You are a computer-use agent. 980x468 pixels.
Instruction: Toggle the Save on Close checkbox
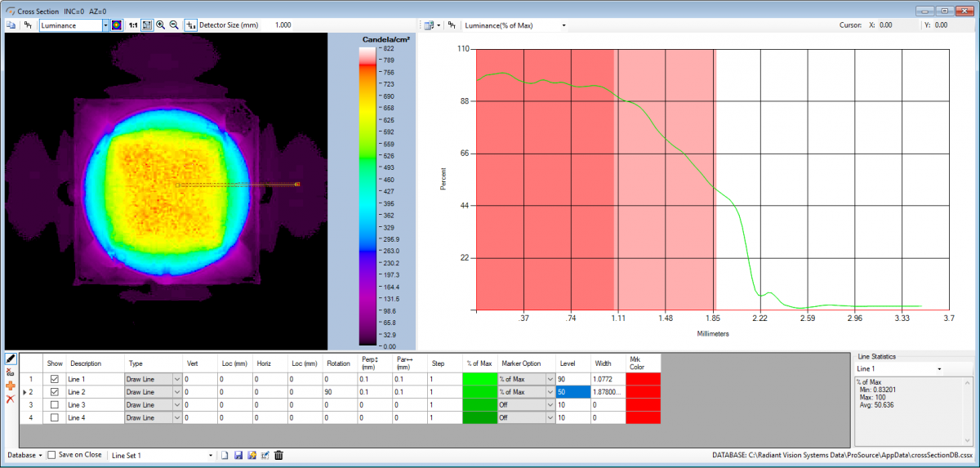(51, 455)
